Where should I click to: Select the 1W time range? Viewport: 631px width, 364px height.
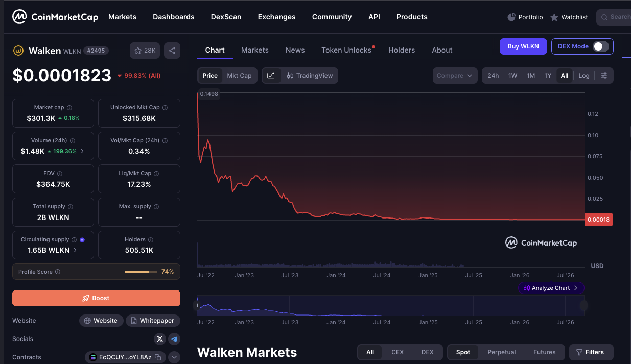513,76
